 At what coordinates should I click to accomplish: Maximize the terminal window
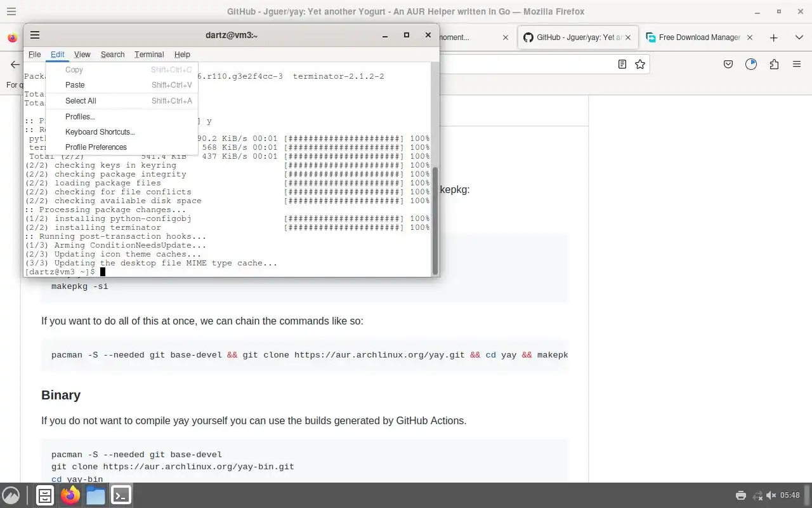point(407,35)
